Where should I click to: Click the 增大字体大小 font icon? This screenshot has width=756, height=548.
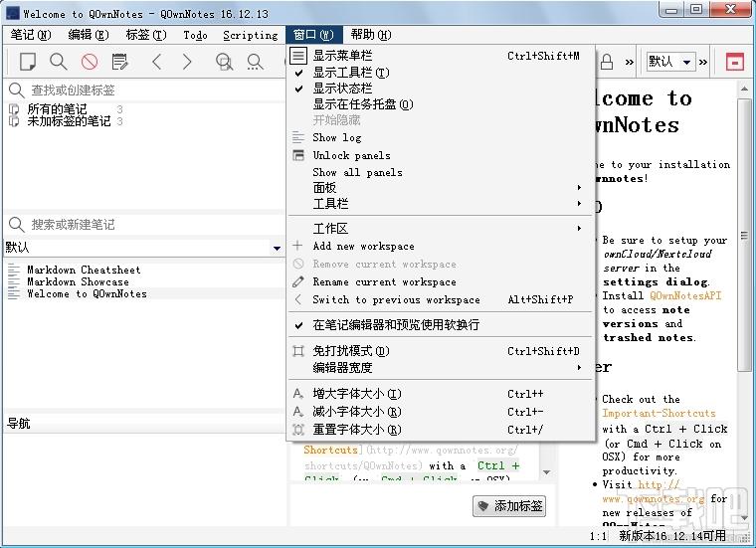tap(298, 394)
